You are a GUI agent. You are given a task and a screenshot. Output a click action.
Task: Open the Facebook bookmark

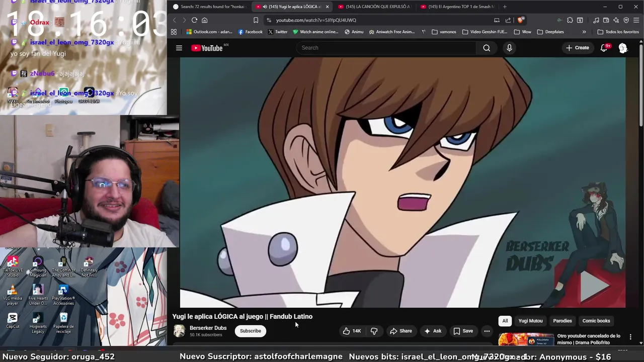coord(250,32)
